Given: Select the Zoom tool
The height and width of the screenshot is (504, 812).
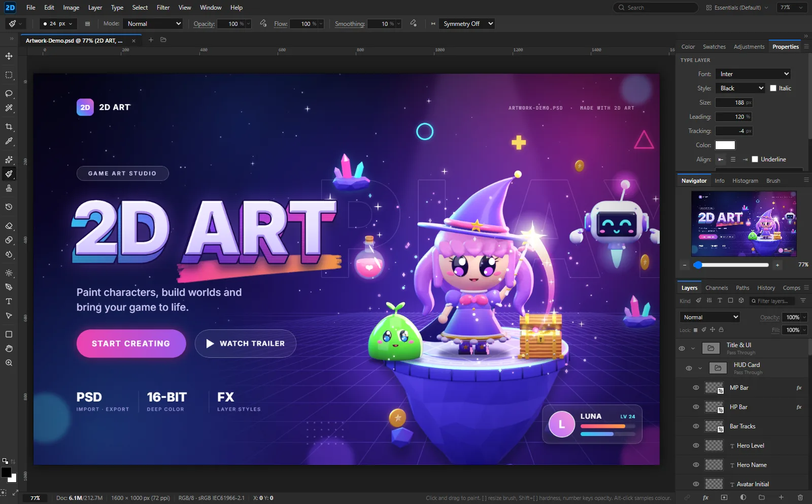Looking at the screenshot, I should (9, 363).
